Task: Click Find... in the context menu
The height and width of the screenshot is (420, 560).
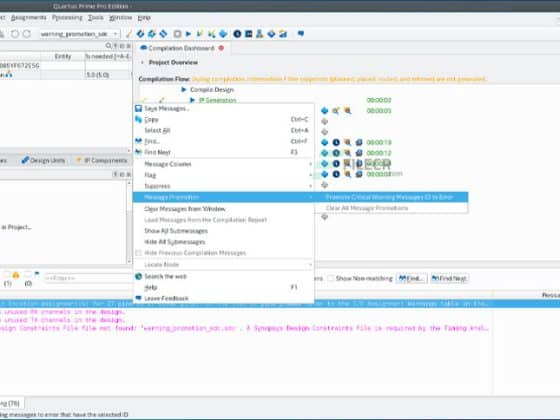Action: coord(224,141)
